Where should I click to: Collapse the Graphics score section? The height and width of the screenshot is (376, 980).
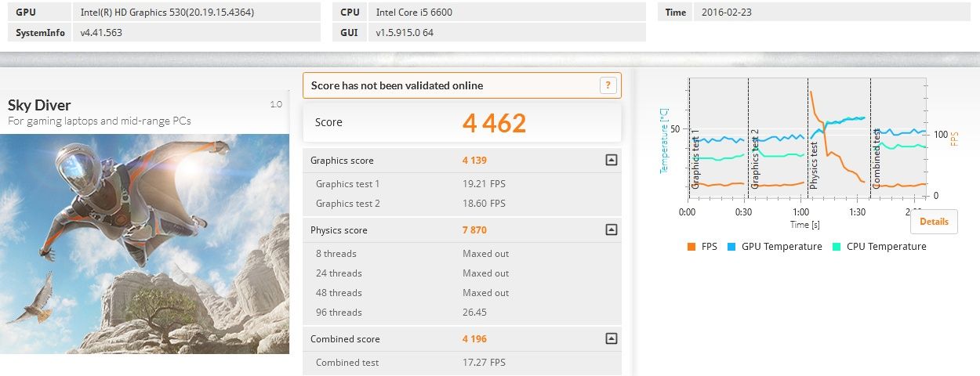coord(612,160)
